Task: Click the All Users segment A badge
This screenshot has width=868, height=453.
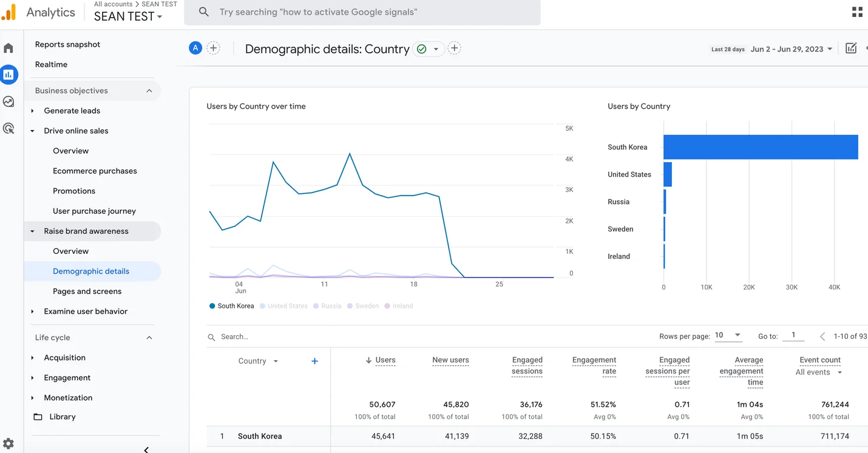Action: pos(195,48)
